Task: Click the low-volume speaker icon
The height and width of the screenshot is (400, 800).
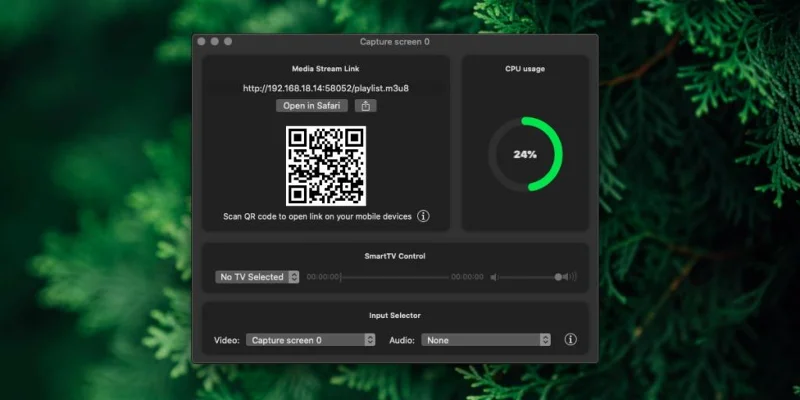Action: point(493,277)
